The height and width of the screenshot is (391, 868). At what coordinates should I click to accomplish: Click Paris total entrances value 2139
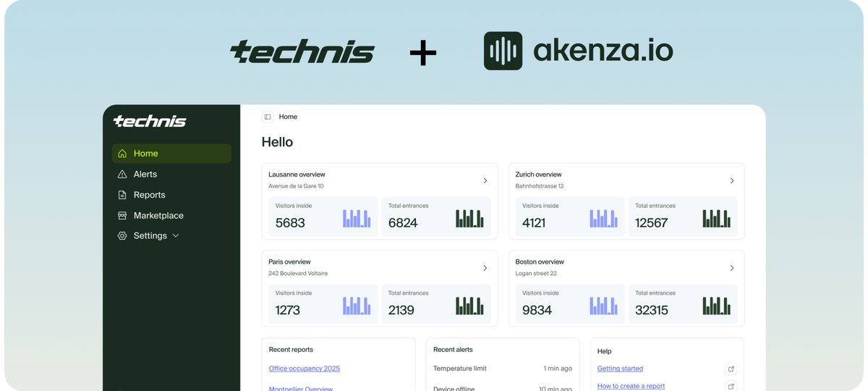(x=401, y=311)
